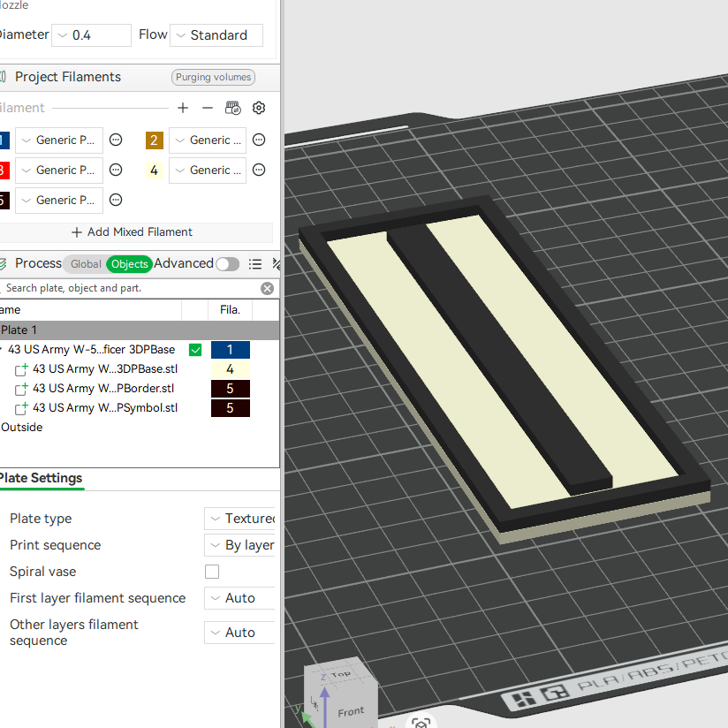Open Print sequence dropdown
The width and height of the screenshot is (728, 728).
[240, 544]
